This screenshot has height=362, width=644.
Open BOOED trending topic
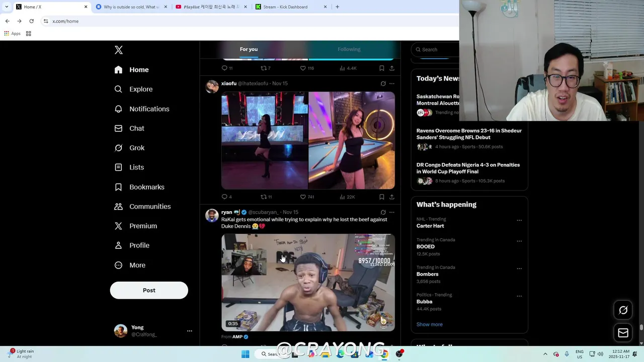click(x=425, y=246)
